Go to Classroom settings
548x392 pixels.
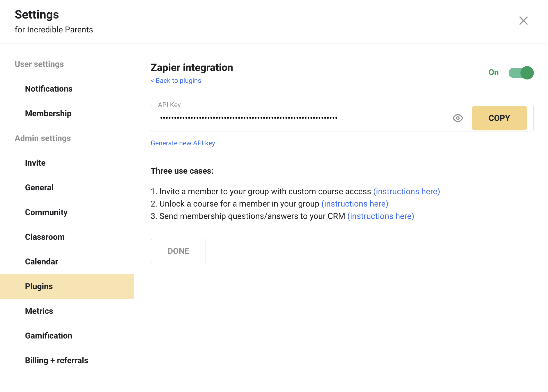point(45,237)
